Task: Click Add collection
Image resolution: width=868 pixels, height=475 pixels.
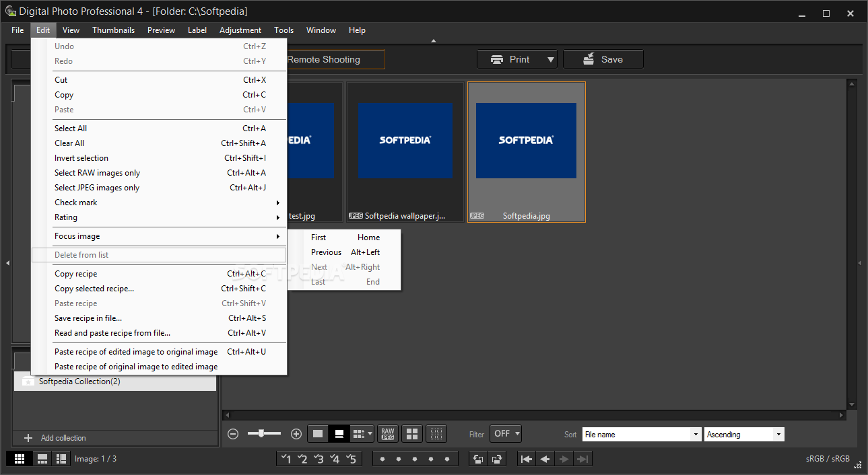Action: (x=63, y=438)
